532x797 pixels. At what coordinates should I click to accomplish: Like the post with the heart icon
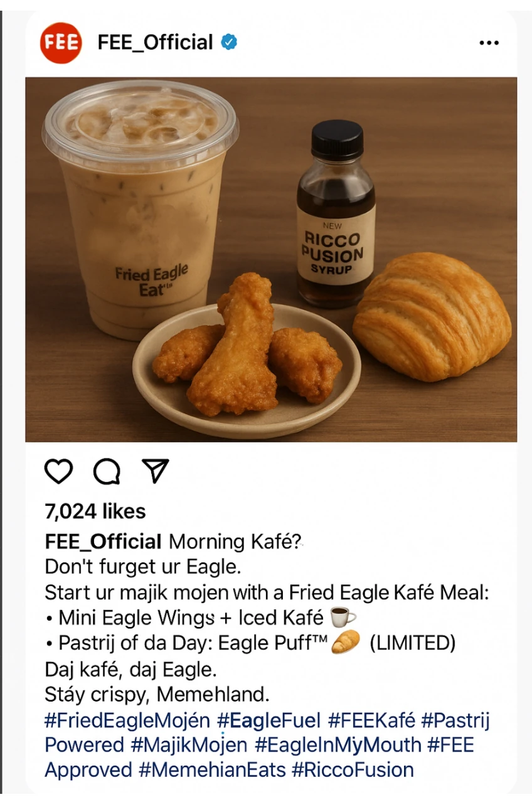pos(58,471)
